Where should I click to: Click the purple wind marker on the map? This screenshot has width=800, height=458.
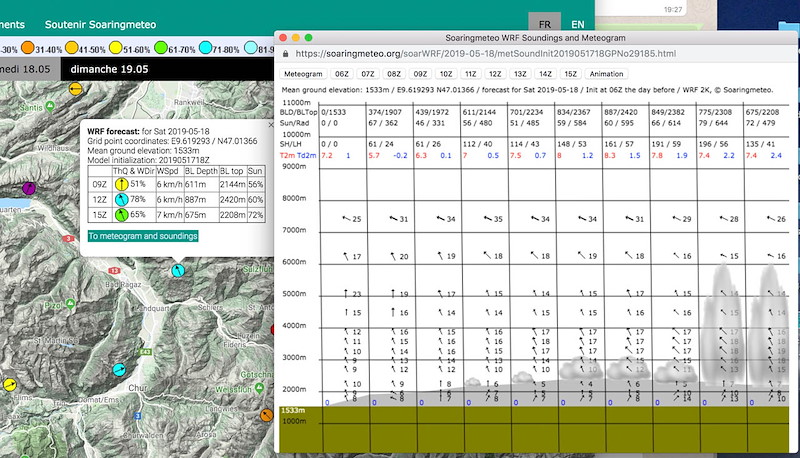(29, 188)
